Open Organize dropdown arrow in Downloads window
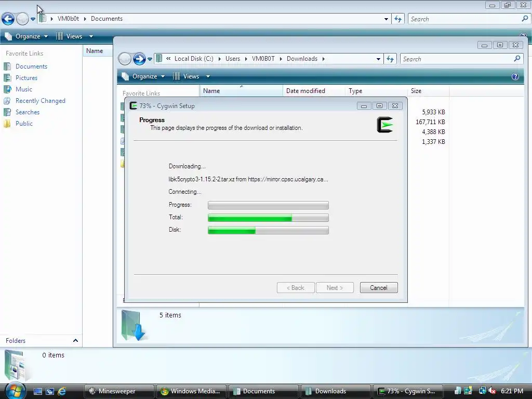The image size is (532, 399). [x=163, y=76]
